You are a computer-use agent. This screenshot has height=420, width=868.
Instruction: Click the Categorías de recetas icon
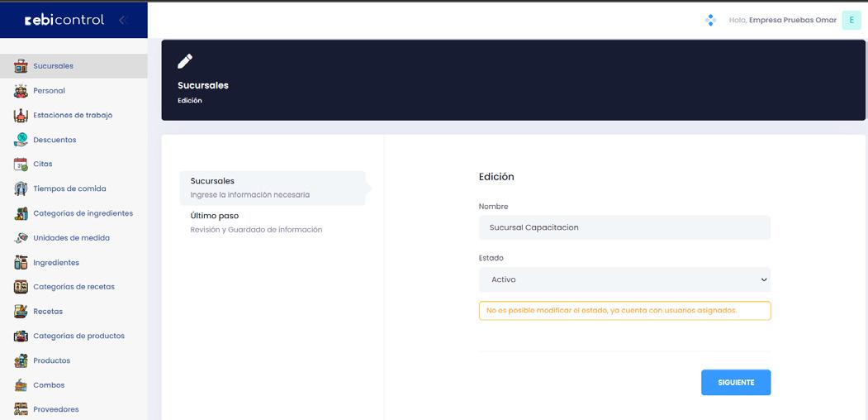(x=21, y=287)
